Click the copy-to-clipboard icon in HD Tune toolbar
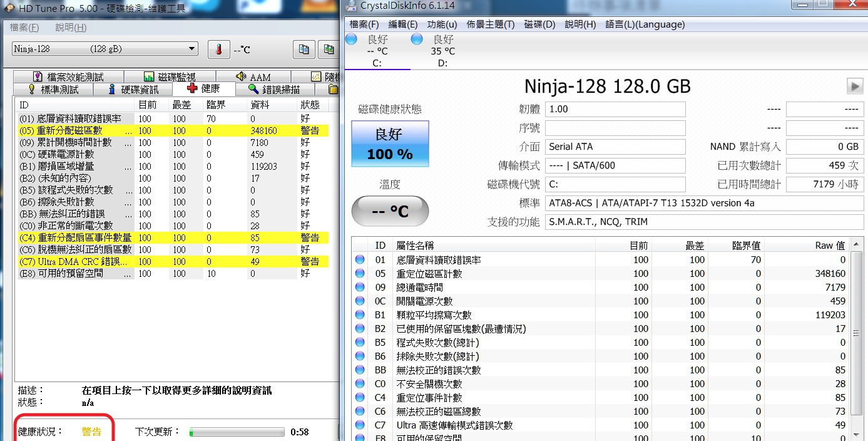The width and height of the screenshot is (868, 441). (304, 49)
